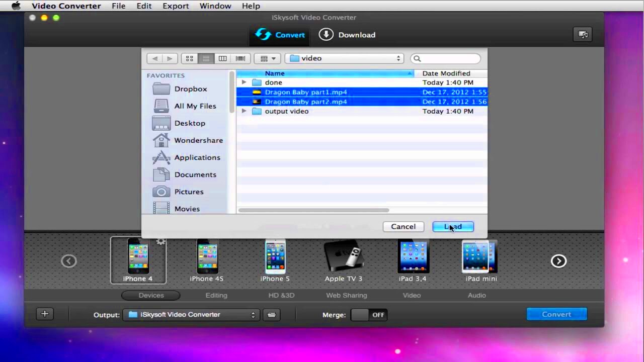
Task: Select Dragon Baby part2.mp4
Action: [x=362, y=102]
